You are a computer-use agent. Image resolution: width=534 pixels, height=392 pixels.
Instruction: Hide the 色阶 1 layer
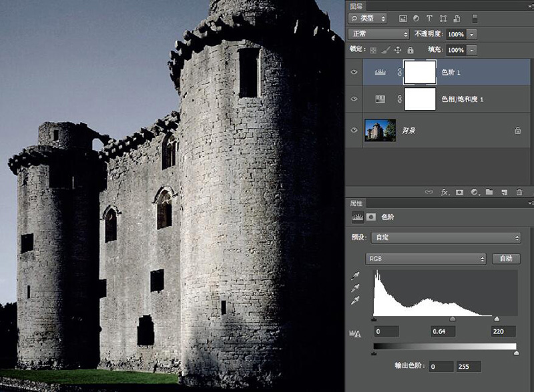coord(354,72)
